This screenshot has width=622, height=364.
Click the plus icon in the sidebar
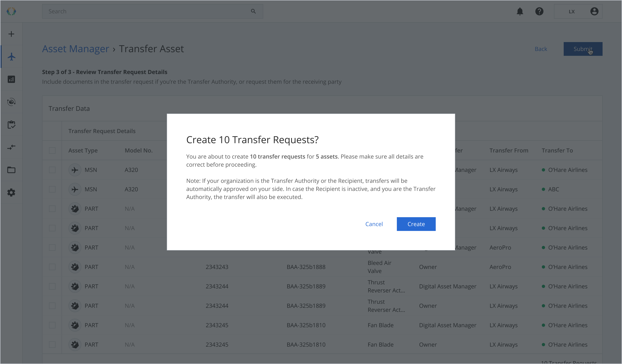coord(11,34)
